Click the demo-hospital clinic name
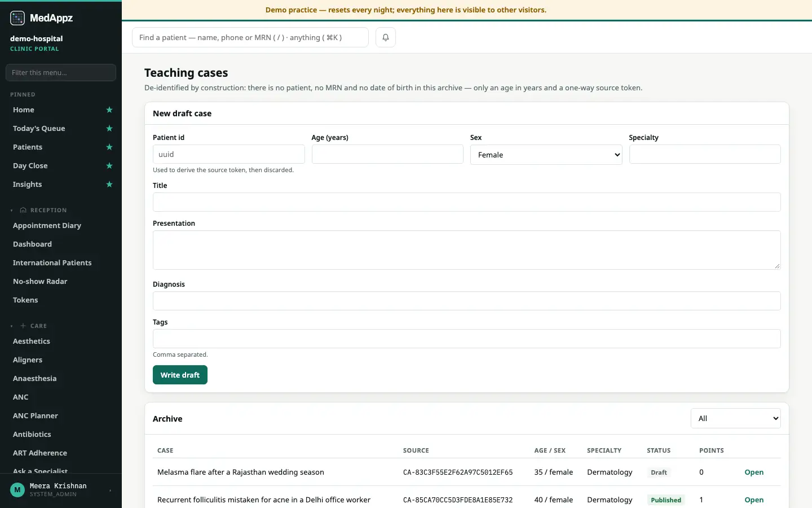Viewport: 812px width, 508px height. point(37,38)
